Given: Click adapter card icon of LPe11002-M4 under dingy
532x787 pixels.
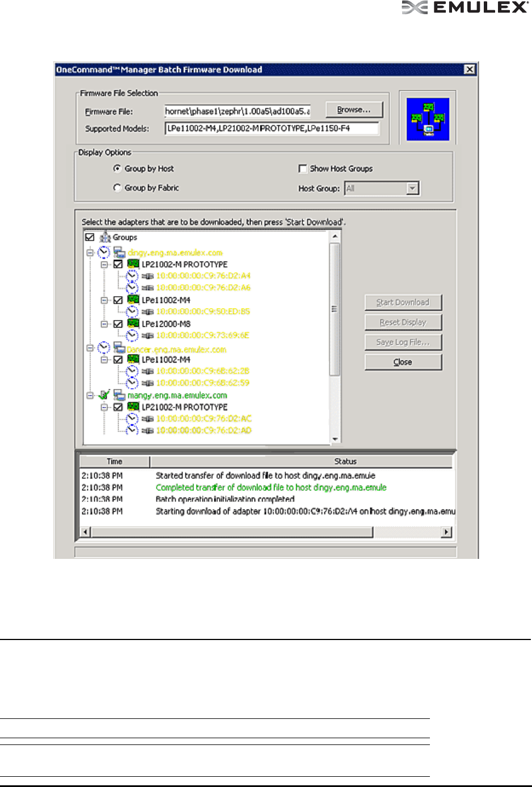Looking at the screenshot, I should [x=133, y=300].
